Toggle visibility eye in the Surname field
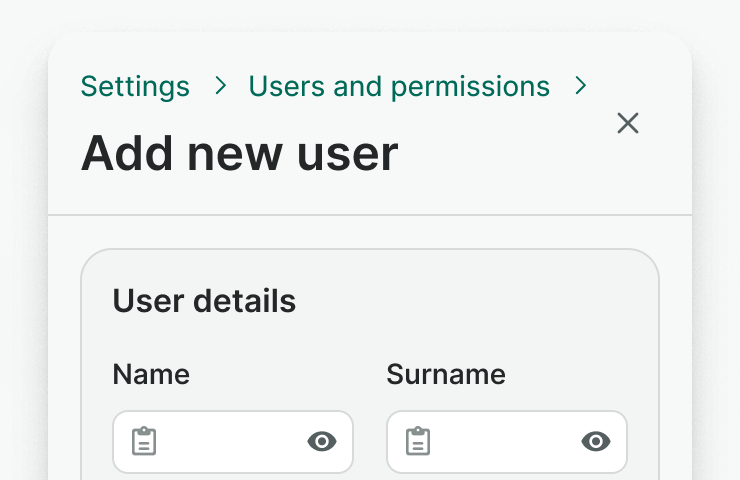740x480 pixels. (x=596, y=441)
